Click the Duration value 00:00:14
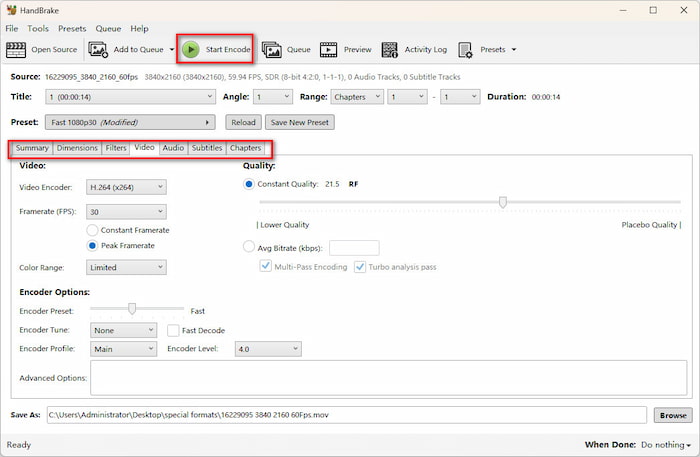The height and width of the screenshot is (457, 700). pyautogui.click(x=546, y=97)
